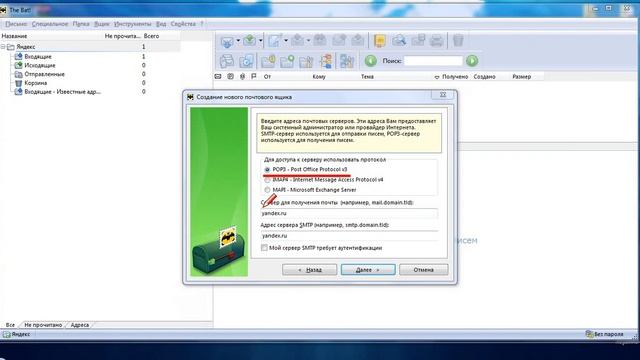
Task: Click the Тема column header
Action: click(367, 76)
